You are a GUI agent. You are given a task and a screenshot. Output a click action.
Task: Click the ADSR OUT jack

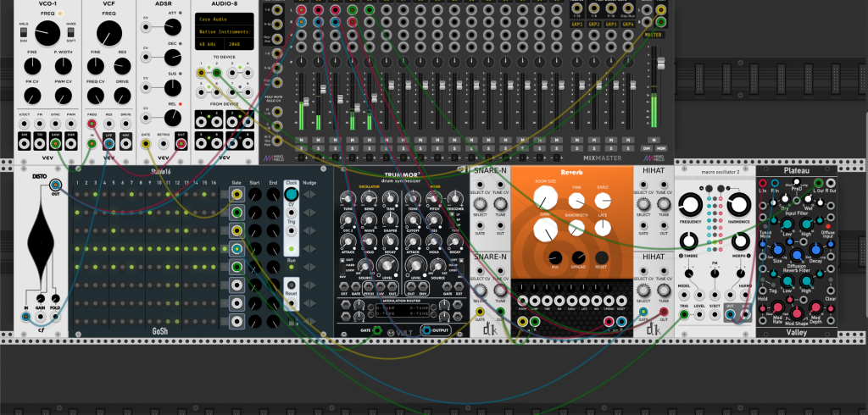pyautogui.click(x=181, y=144)
